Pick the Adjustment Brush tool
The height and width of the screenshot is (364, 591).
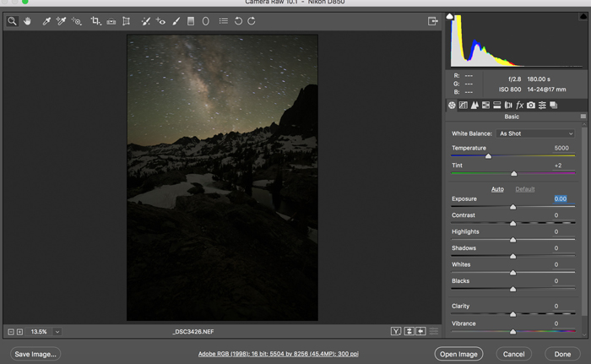176,21
